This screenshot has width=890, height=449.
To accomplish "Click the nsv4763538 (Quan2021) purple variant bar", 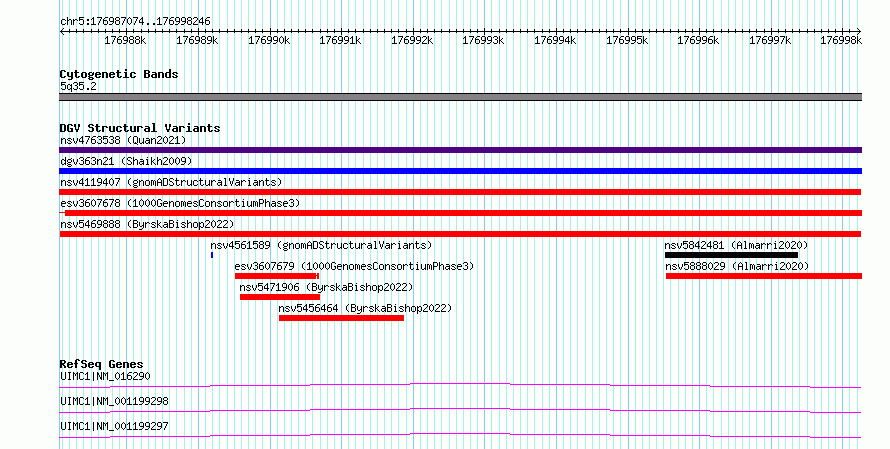I will pyautogui.click(x=460, y=150).
